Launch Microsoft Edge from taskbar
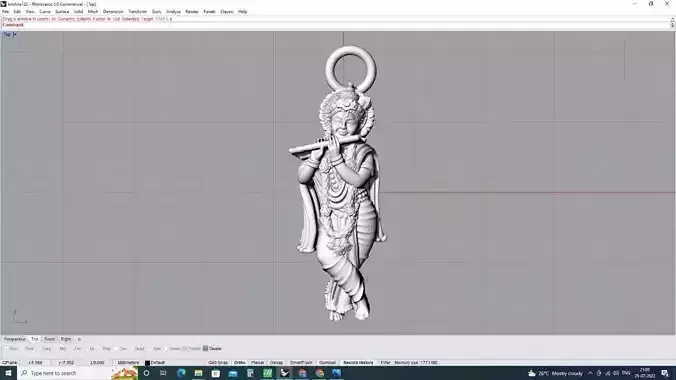 pos(181,373)
